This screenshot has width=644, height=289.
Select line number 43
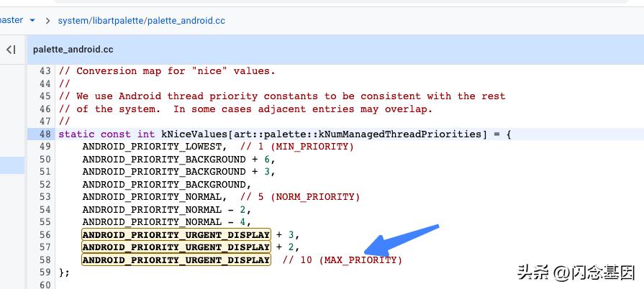point(45,71)
